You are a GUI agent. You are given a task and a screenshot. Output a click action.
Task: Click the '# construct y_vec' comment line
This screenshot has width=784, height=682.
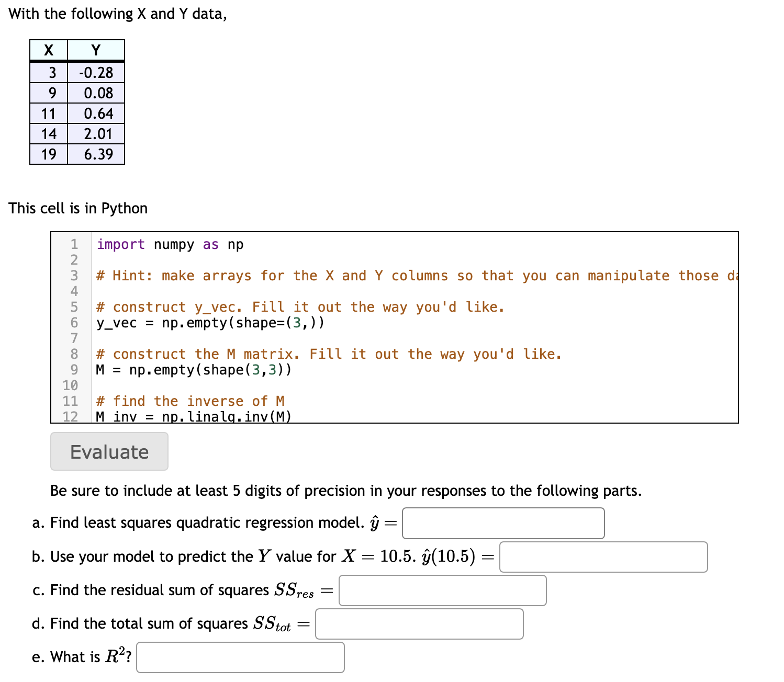[300, 307]
